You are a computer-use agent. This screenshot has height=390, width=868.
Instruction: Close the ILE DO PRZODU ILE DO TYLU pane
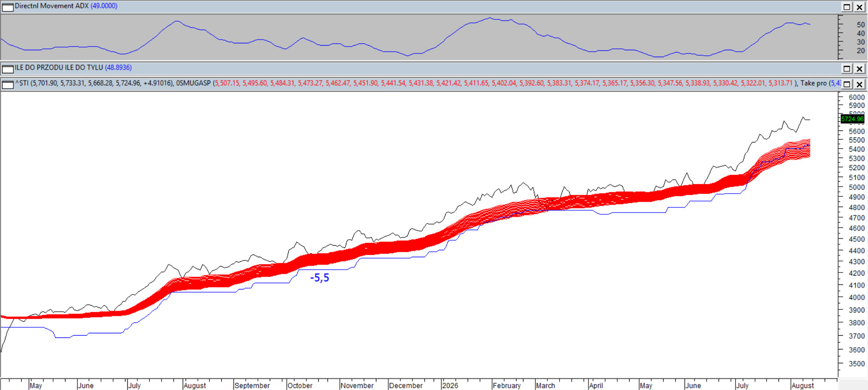(x=860, y=69)
